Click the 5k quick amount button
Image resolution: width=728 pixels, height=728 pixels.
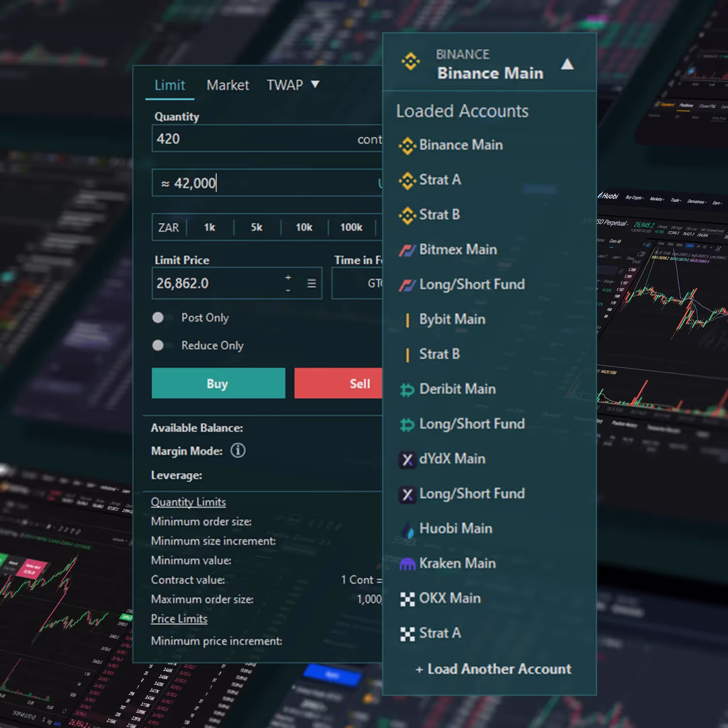(x=257, y=227)
